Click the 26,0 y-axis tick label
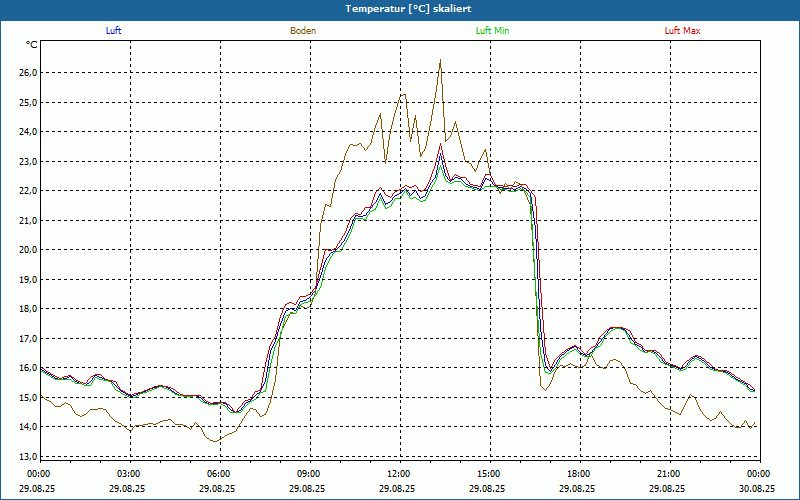The image size is (800, 500). click(x=28, y=73)
